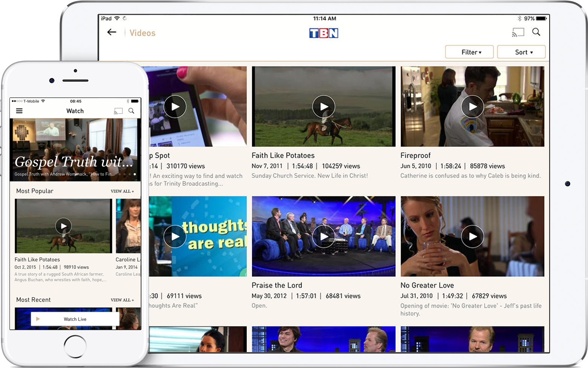Tap the search icon on iPhone Watch screen
Viewport: 588px width, 369px height.
coord(131,111)
